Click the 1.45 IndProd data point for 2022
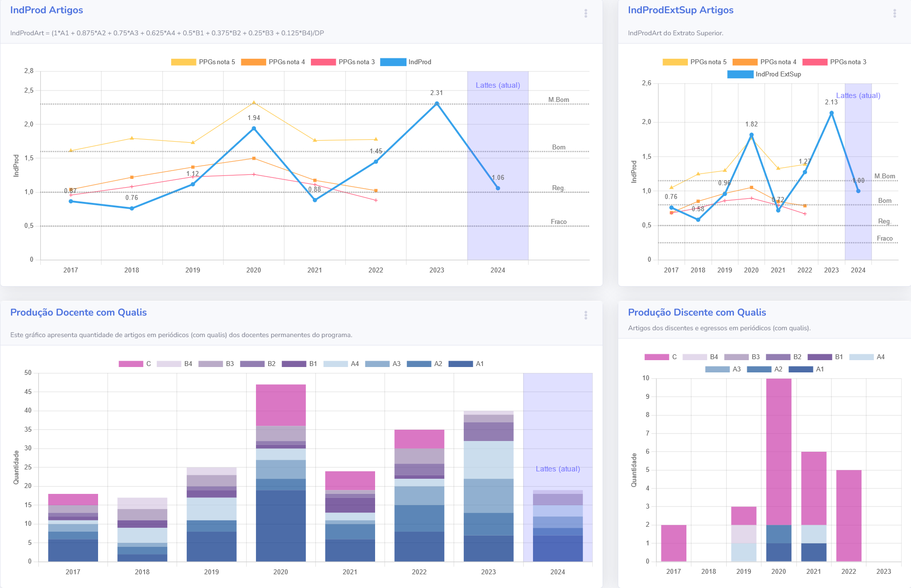 (x=376, y=162)
